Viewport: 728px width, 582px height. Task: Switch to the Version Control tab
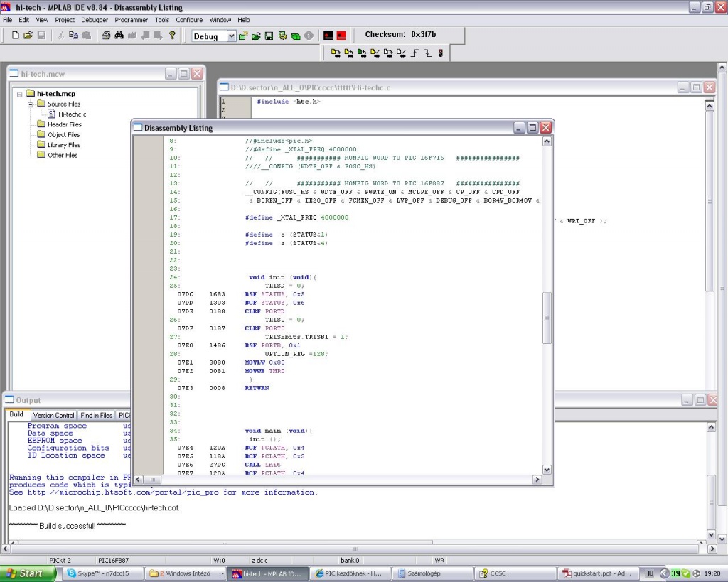point(53,415)
